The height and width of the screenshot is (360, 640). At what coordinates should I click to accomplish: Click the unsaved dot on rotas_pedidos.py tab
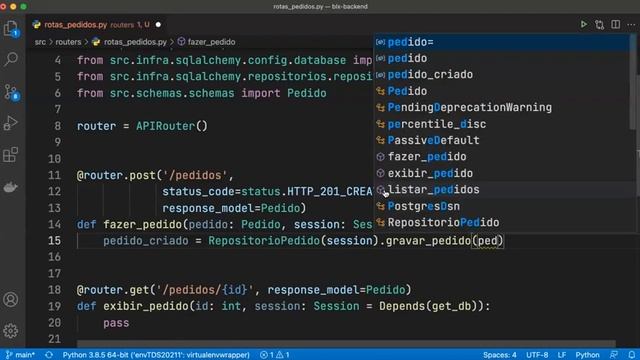point(158,25)
